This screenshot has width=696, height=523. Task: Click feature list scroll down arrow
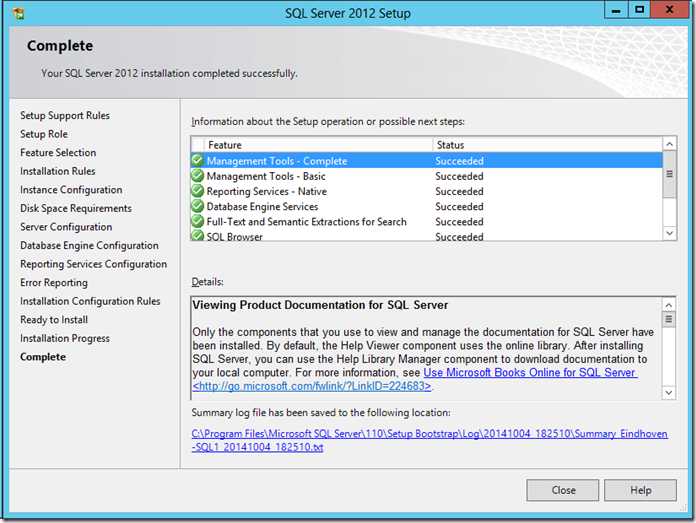(669, 233)
